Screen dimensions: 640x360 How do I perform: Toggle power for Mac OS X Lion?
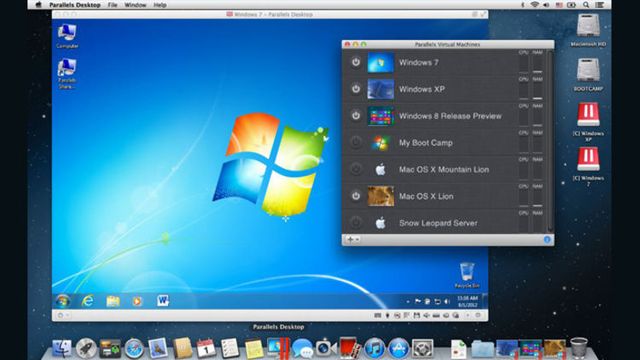356,196
